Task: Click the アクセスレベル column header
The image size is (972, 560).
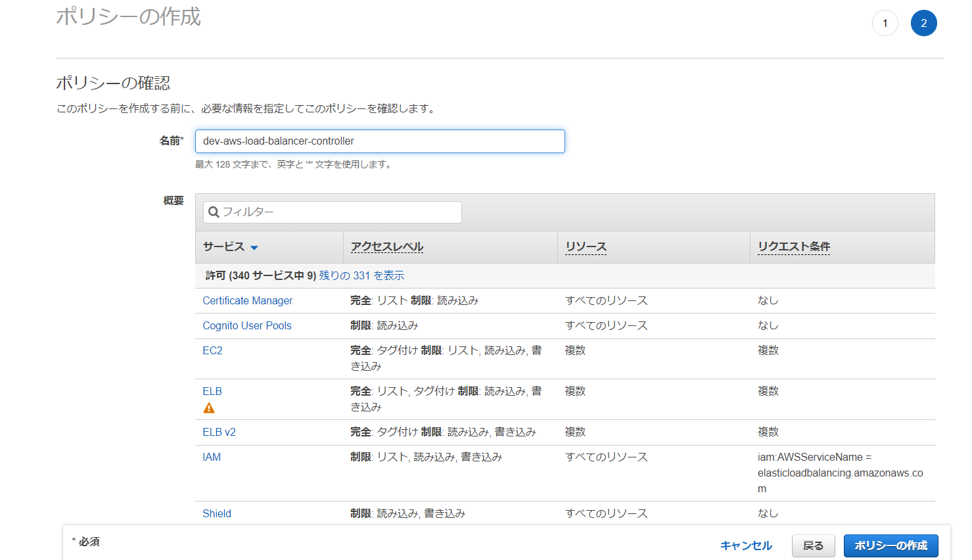Action: coord(386,247)
